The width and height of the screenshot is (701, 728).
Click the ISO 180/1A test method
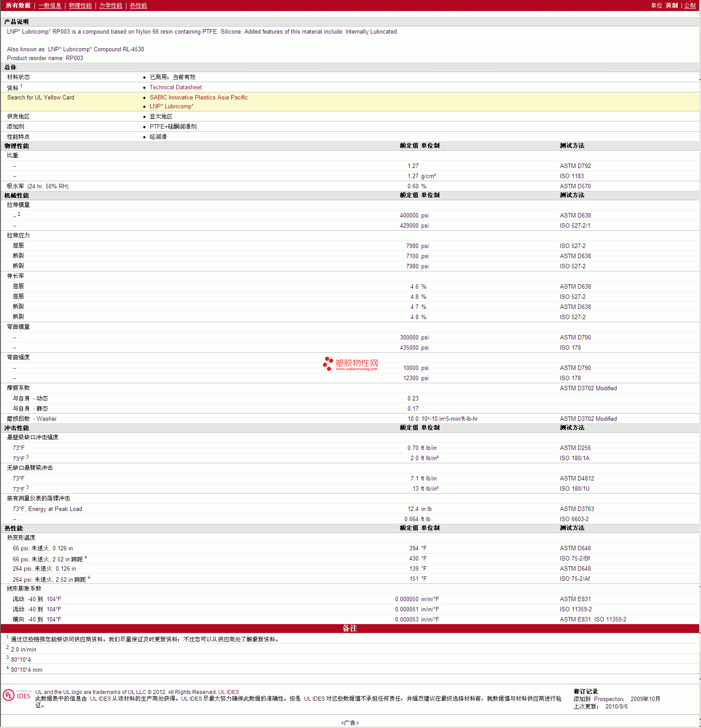(x=575, y=458)
